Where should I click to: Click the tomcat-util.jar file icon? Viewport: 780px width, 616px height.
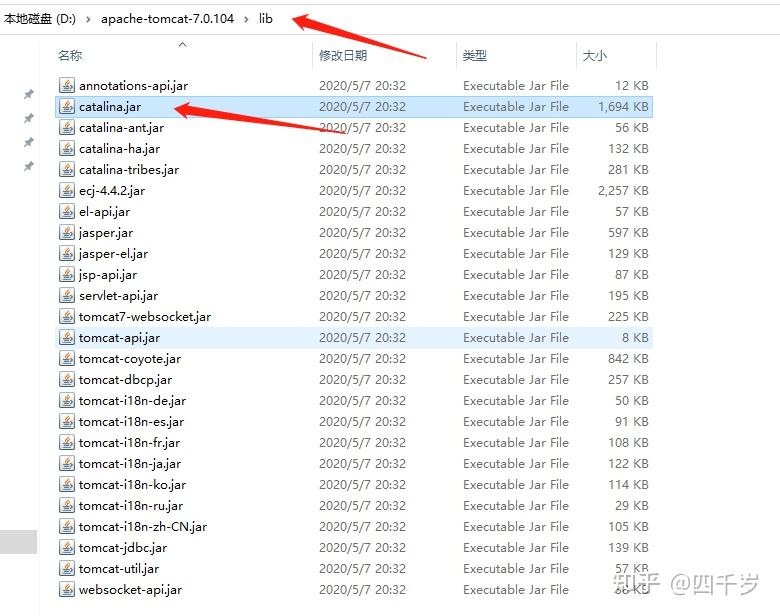click(x=67, y=568)
